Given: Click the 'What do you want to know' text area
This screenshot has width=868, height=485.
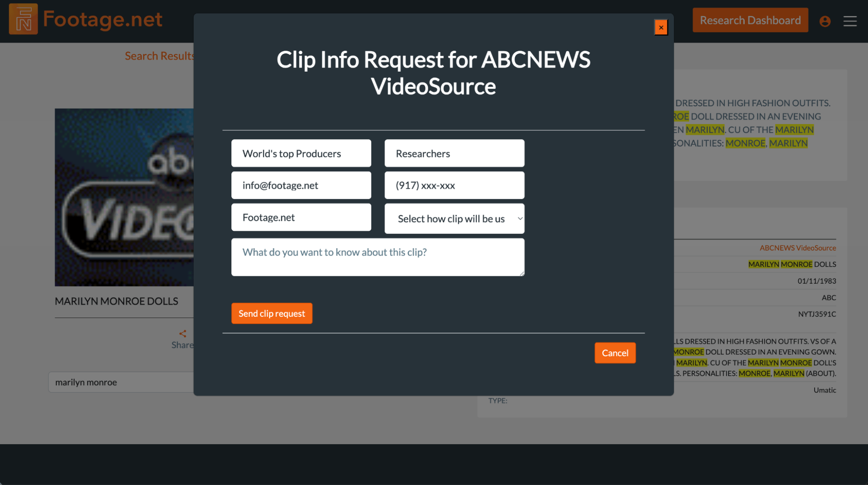Looking at the screenshot, I should tap(378, 257).
